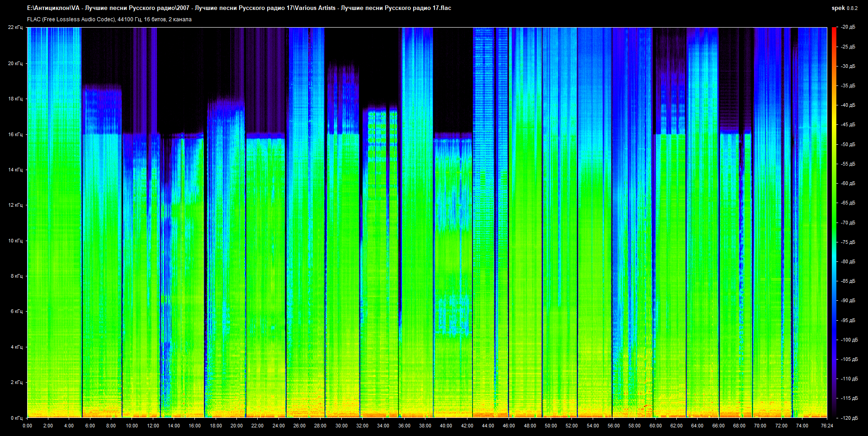Click the 16 кГц frequency axis label
The width and height of the screenshot is (868, 436).
[15, 134]
